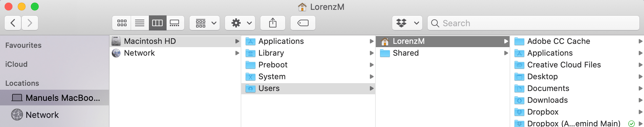Click the LorenzM home icon in column
This screenshot has height=127, width=644.
[385, 41]
